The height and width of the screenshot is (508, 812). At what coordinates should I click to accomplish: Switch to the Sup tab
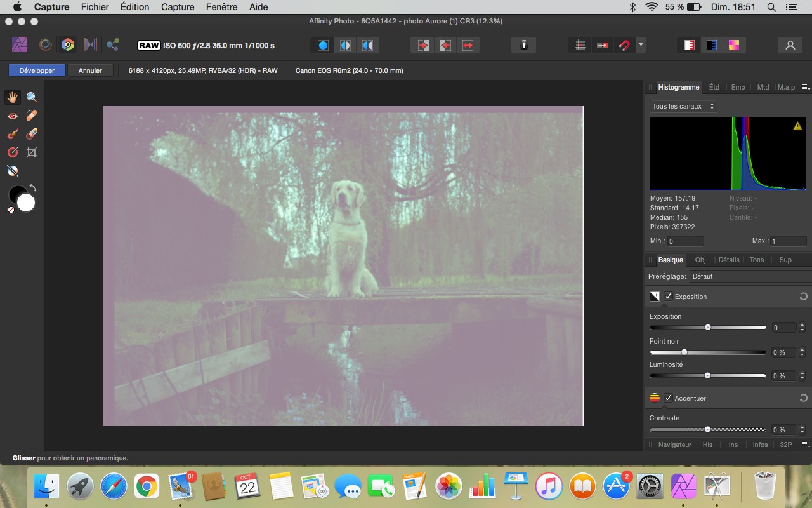[x=785, y=260]
